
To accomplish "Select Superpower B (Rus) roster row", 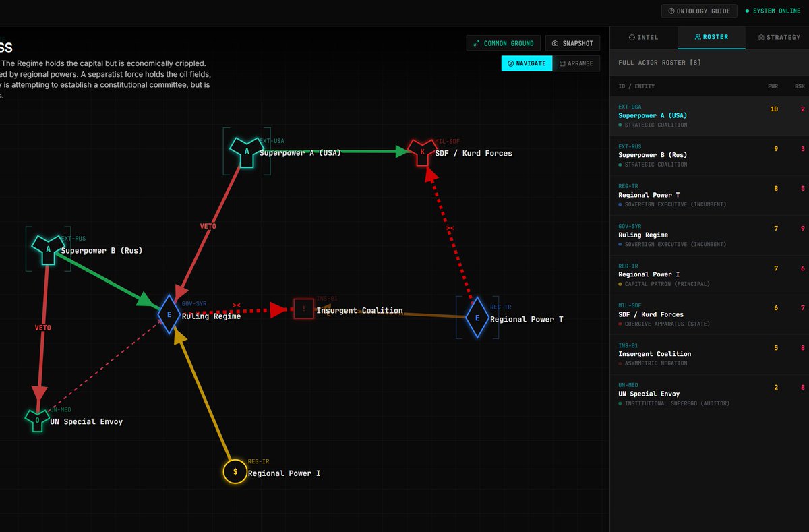I will point(710,156).
